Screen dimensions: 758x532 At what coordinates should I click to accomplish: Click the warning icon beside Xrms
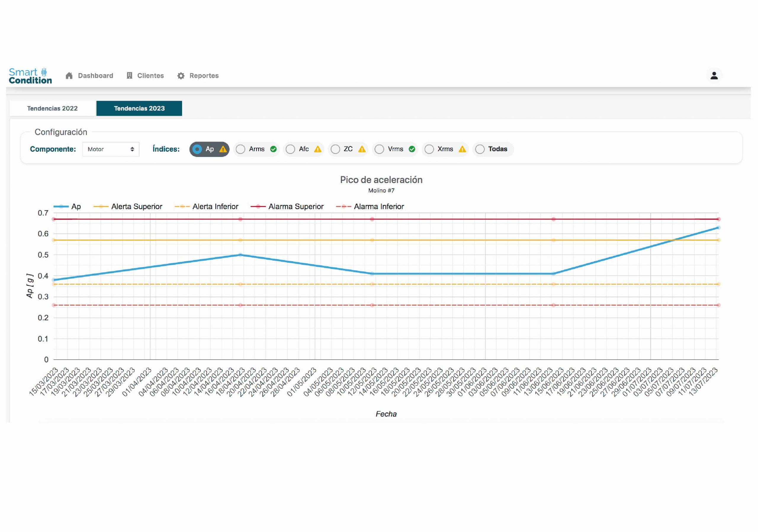(x=462, y=149)
